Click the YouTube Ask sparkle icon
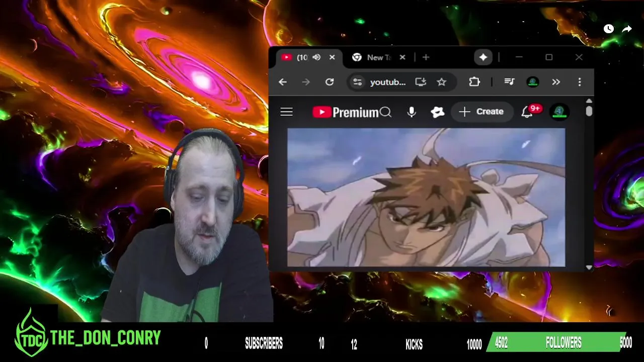The height and width of the screenshot is (362, 644). tap(438, 112)
